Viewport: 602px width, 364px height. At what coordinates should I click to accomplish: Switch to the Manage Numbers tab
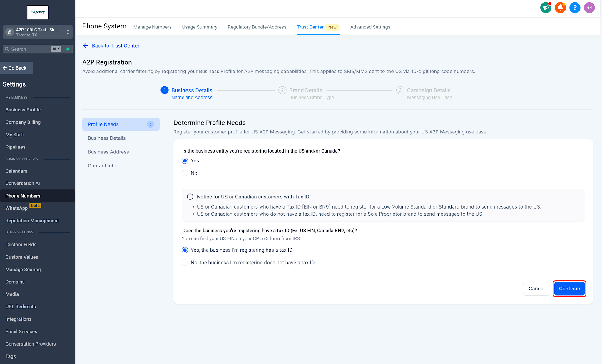[x=152, y=27]
